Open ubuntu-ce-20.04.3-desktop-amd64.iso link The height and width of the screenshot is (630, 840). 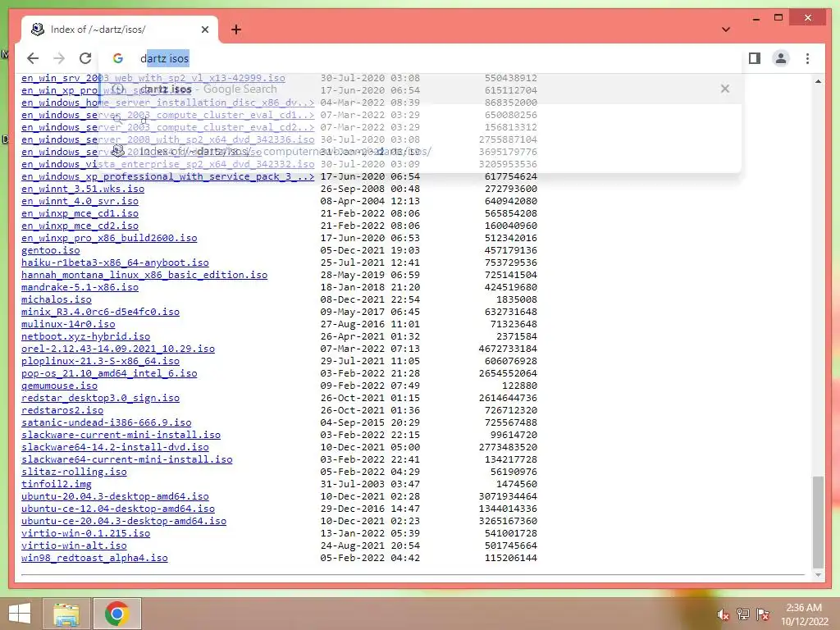124,521
